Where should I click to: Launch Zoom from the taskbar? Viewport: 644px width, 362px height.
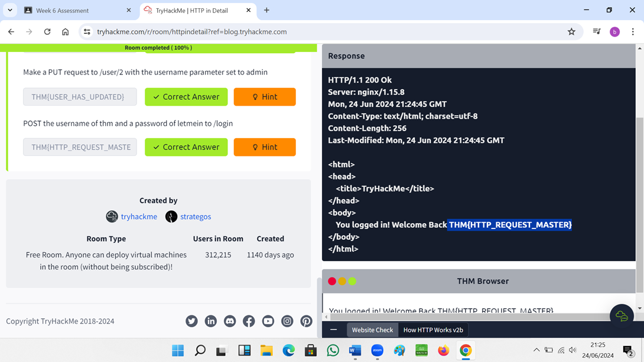(377, 350)
